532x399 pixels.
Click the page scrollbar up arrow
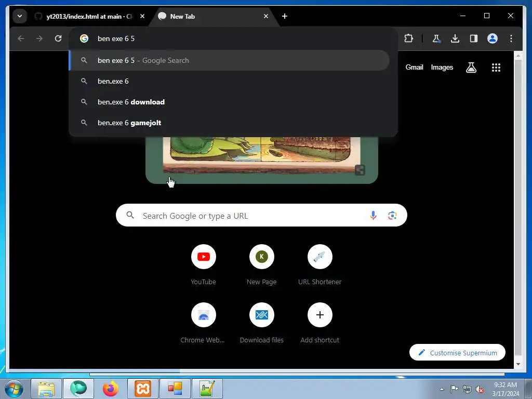click(518, 56)
